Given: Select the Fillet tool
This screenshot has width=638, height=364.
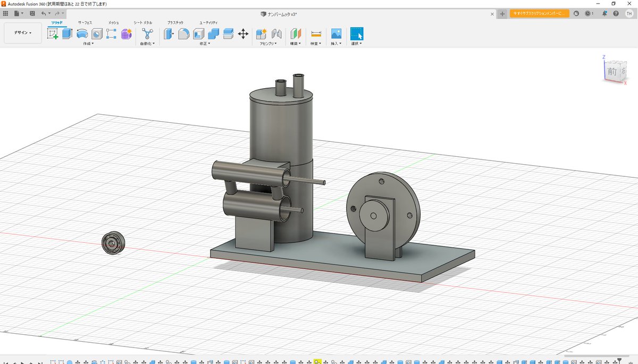Looking at the screenshot, I should [183, 34].
